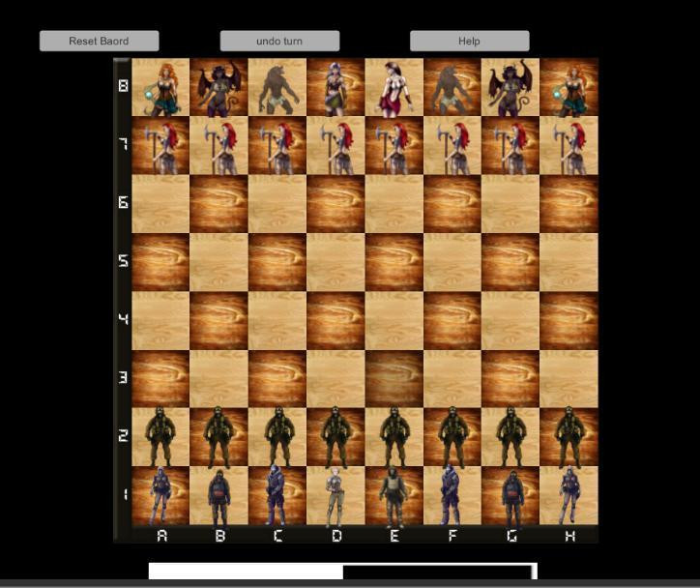The image size is (700, 588).
Task: Click the undo turn button
Action: [279, 41]
